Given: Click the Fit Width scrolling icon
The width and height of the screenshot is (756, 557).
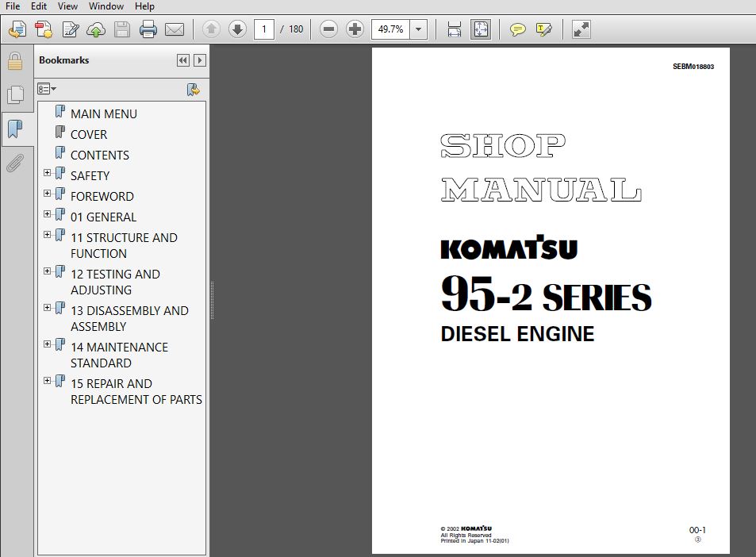Looking at the screenshot, I should click(x=455, y=29).
